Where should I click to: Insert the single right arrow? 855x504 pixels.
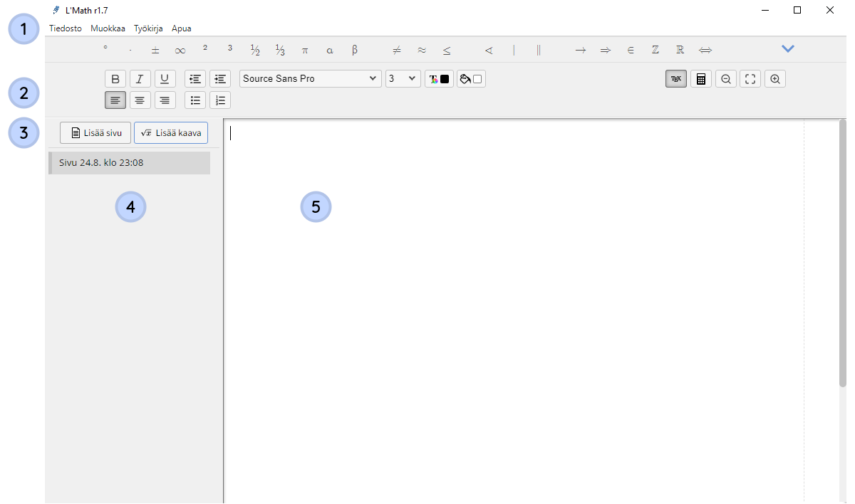click(x=581, y=50)
